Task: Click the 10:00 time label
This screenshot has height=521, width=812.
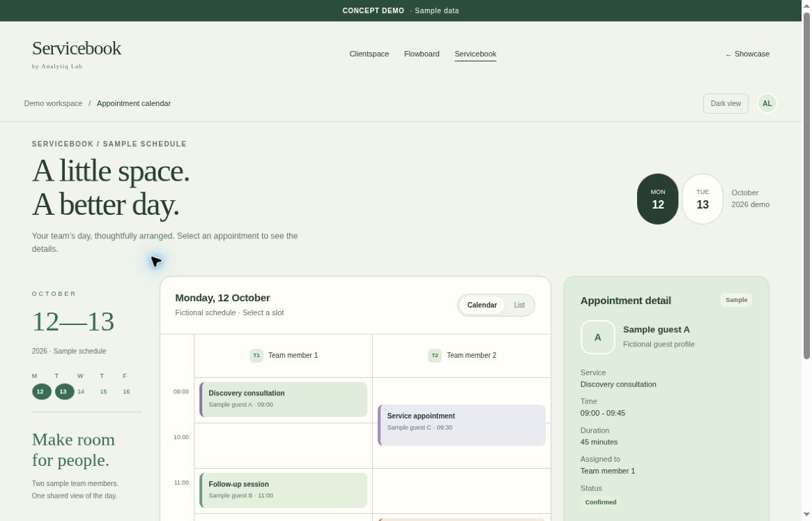Action: 181,437
